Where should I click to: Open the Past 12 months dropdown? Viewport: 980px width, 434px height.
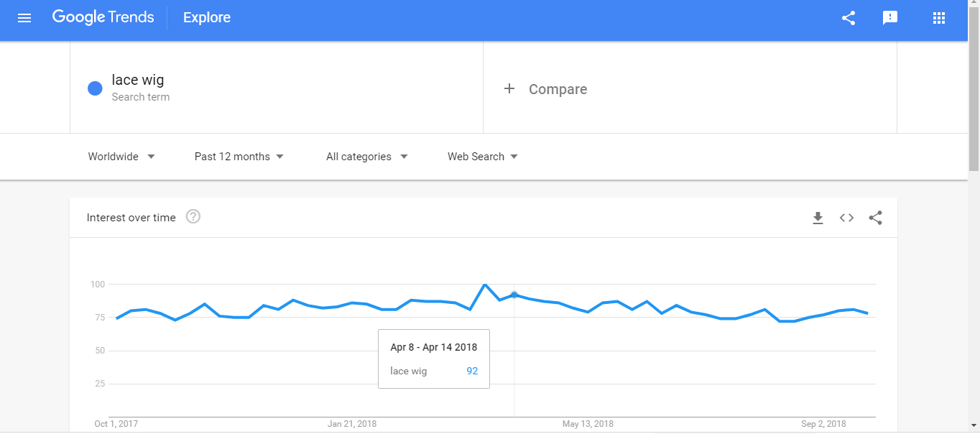coord(239,157)
